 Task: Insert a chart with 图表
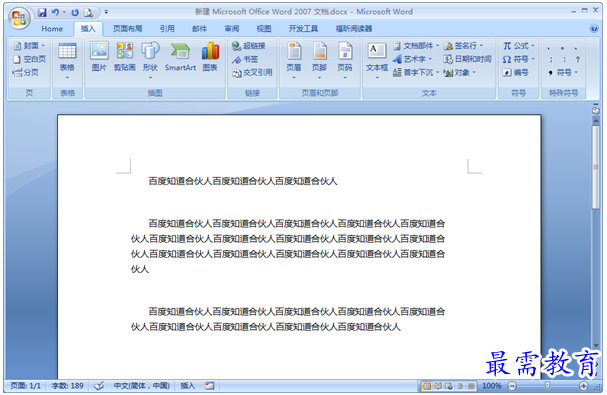coord(210,57)
